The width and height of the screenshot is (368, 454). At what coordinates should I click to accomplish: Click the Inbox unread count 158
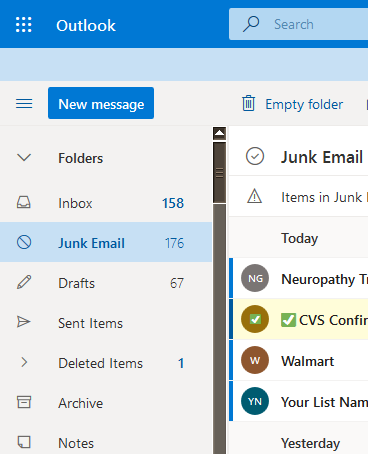tap(173, 203)
